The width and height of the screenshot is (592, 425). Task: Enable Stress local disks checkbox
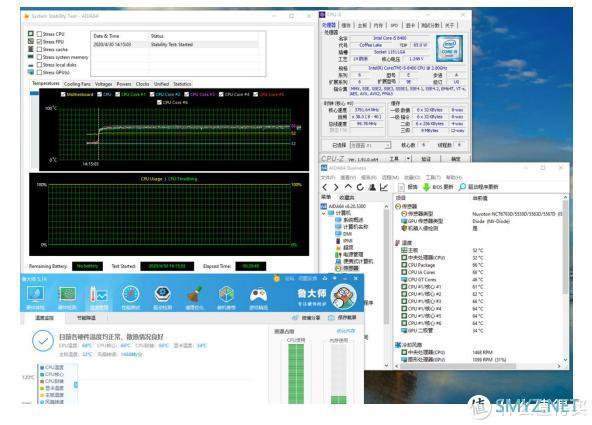pyautogui.click(x=39, y=65)
